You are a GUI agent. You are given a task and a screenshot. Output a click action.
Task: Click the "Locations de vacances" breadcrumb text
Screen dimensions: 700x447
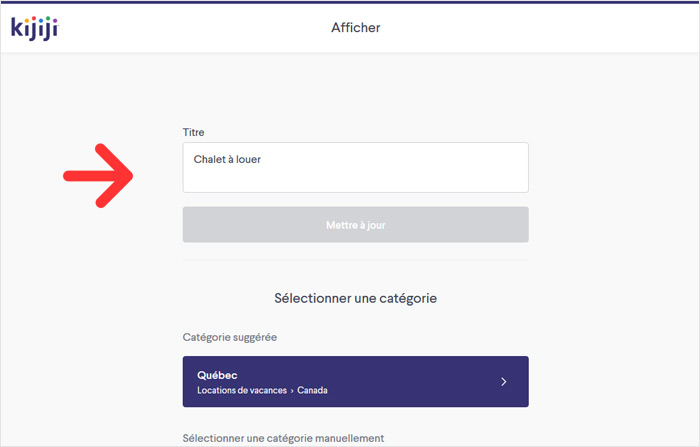pos(242,390)
